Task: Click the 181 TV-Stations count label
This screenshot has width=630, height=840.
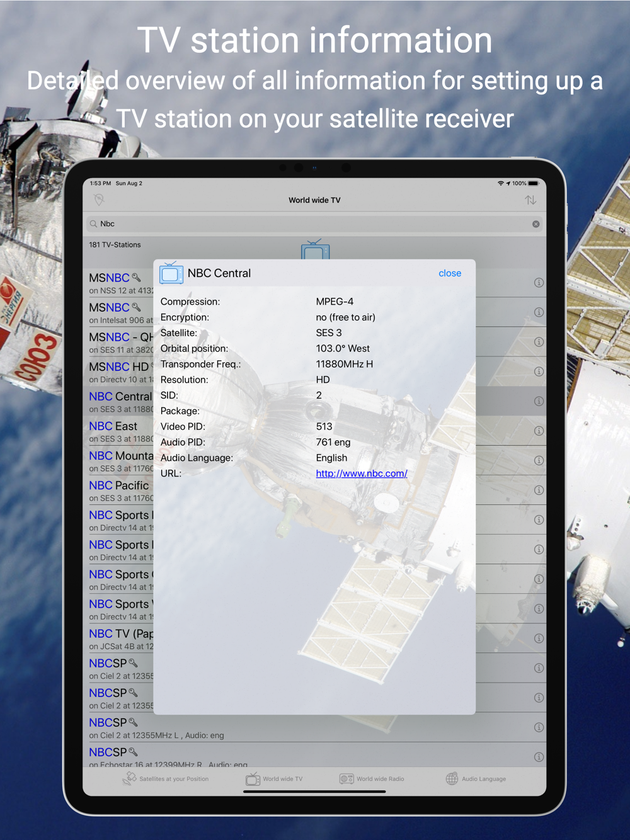Action: [x=115, y=245]
